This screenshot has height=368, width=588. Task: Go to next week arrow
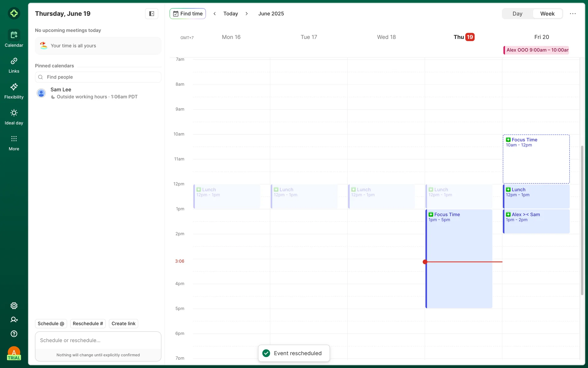pyautogui.click(x=247, y=13)
